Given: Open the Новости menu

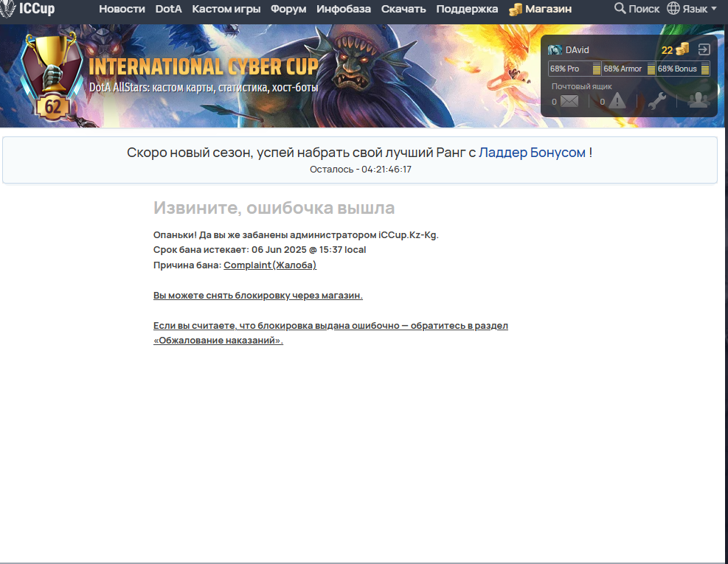Looking at the screenshot, I should coord(122,9).
